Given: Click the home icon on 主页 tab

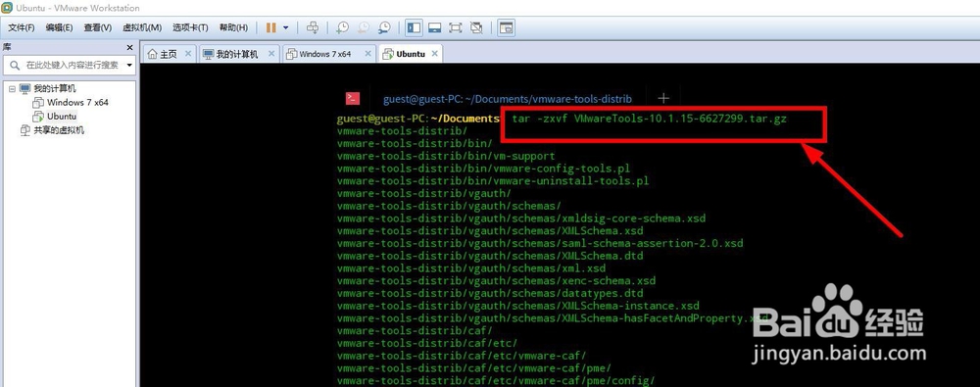Looking at the screenshot, I should pyautogui.click(x=152, y=54).
